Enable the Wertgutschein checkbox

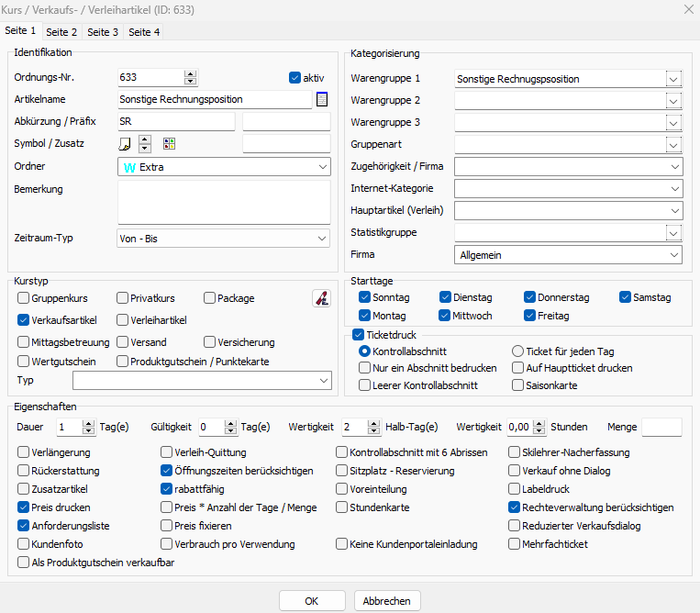23,361
